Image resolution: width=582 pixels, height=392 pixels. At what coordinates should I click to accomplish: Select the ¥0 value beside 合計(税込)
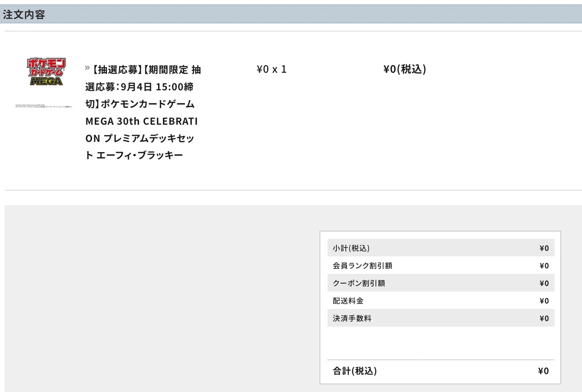coord(544,371)
